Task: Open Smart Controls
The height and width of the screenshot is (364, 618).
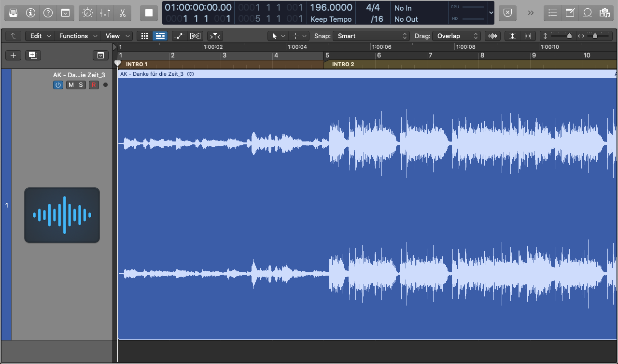Action: click(87, 13)
